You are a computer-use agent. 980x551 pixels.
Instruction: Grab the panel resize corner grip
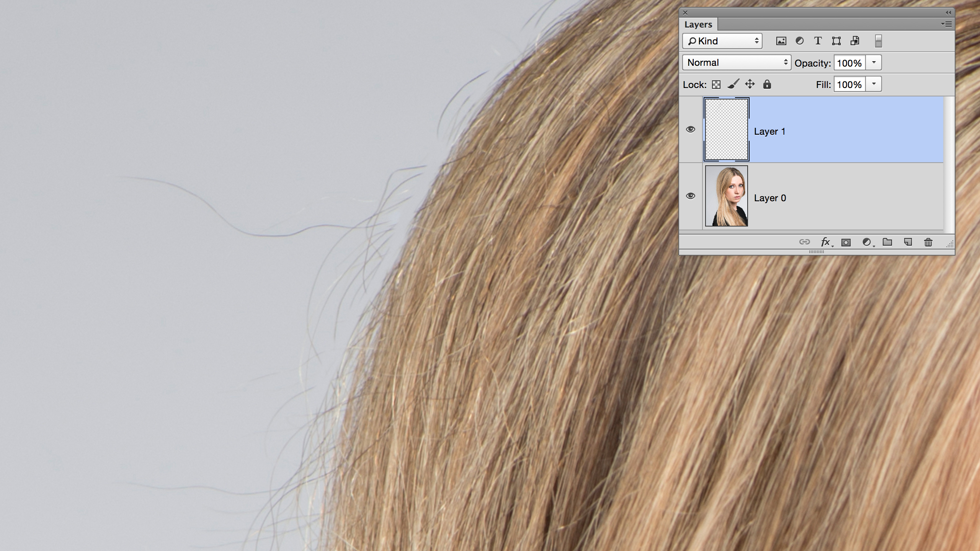pos(950,244)
